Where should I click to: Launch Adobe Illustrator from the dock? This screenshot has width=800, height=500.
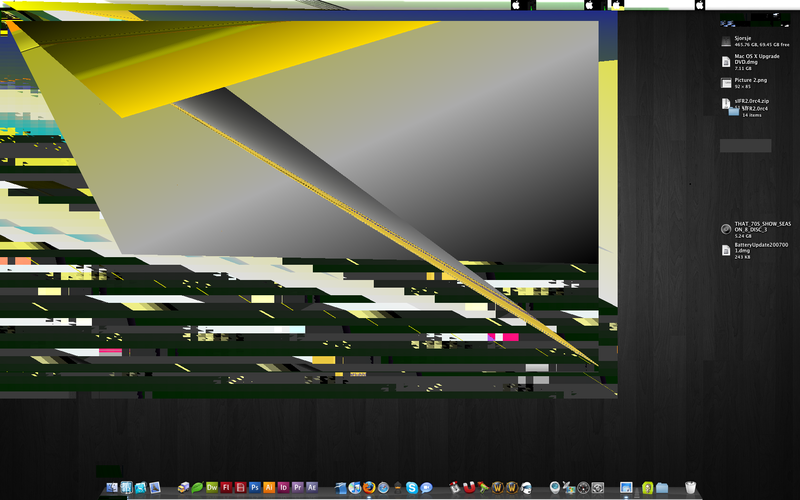coord(270,487)
